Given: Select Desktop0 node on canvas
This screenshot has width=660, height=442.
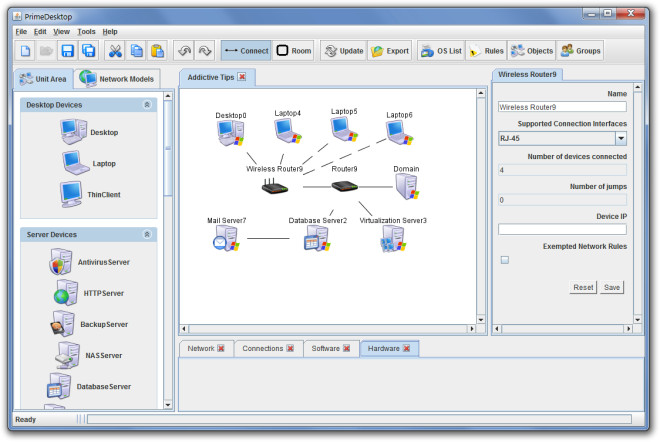Looking at the screenshot, I should [x=231, y=133].
